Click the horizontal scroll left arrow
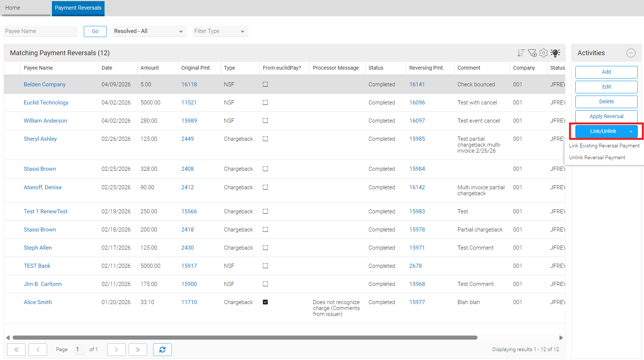 [8, 338]
